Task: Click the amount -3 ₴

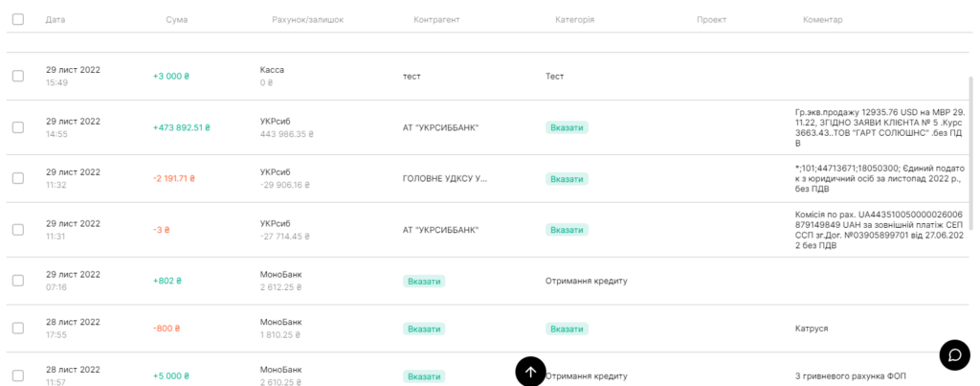Action: pyautogui.click(x=161, y=230)
